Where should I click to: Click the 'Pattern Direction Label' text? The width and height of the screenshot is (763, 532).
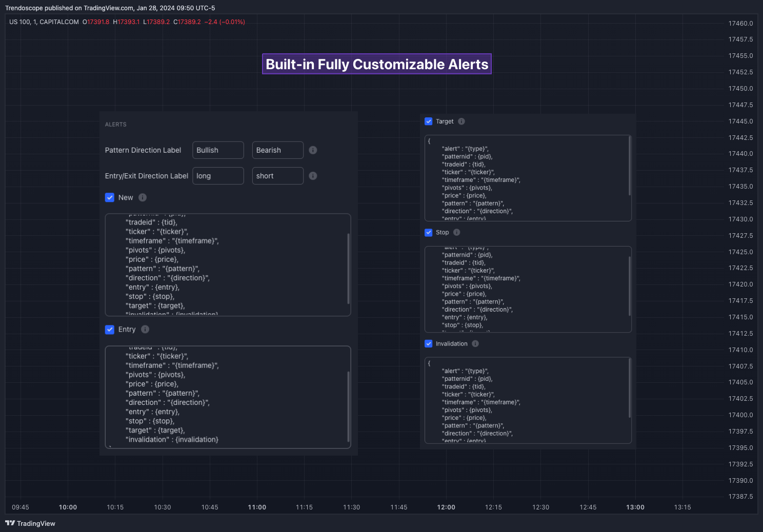click(143, 150)
